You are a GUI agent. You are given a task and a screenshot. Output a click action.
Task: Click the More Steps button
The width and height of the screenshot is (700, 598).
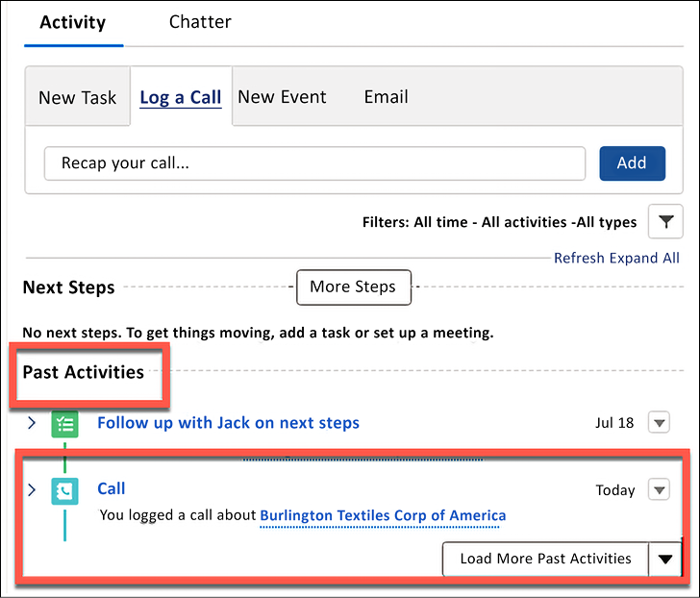pyautogui.click(x=354, y=287)
